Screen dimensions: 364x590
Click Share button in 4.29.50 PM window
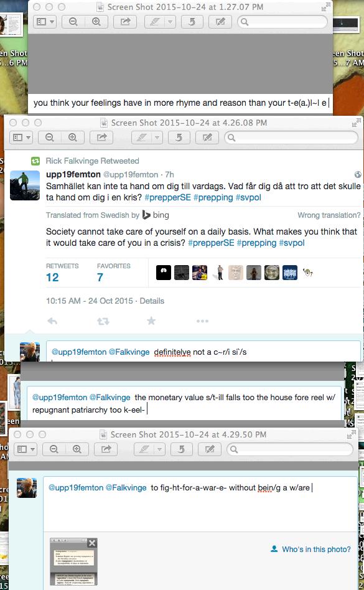tap(106, 449)
